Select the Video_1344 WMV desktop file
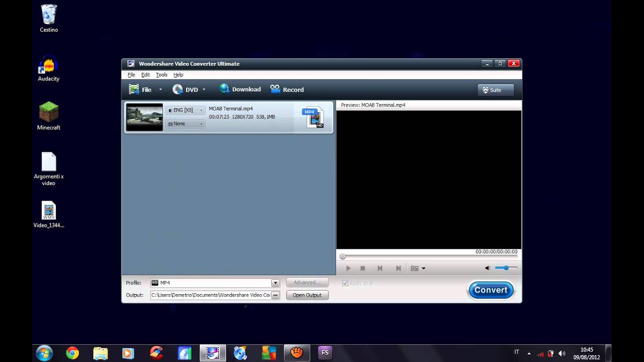The width and height of the screenshot is (644, 362). point(49,215)
